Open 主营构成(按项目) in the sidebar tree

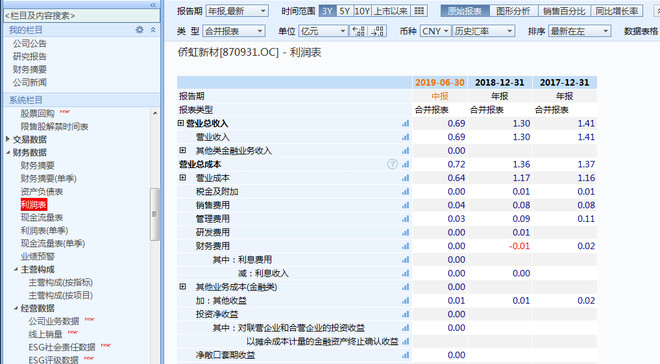pos(61,295)
